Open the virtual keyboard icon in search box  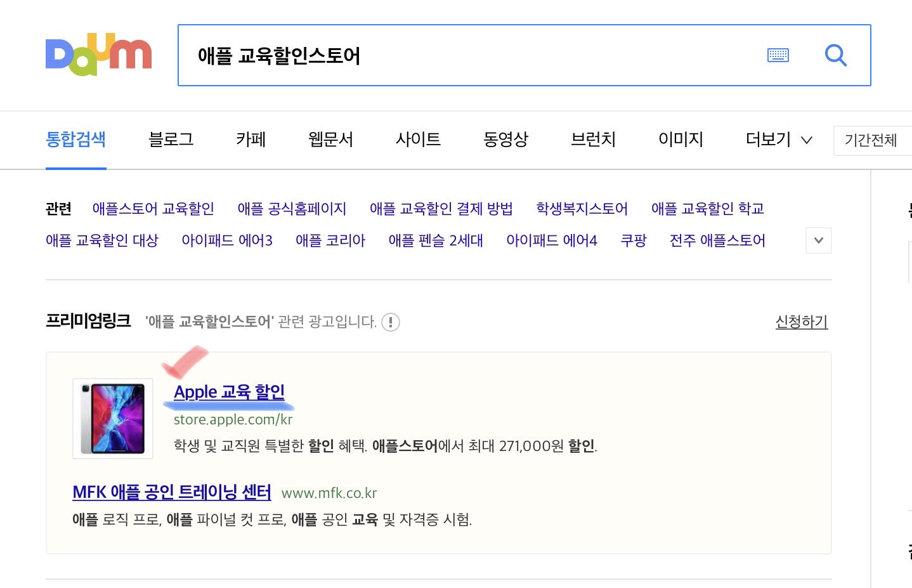tap(778, 55)
